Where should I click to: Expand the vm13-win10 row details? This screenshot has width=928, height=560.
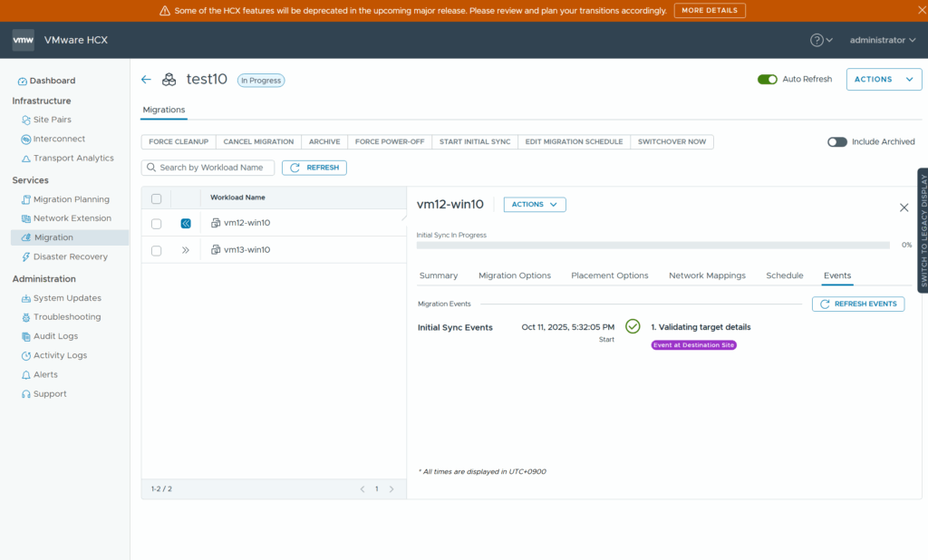(x=186, y=250)
